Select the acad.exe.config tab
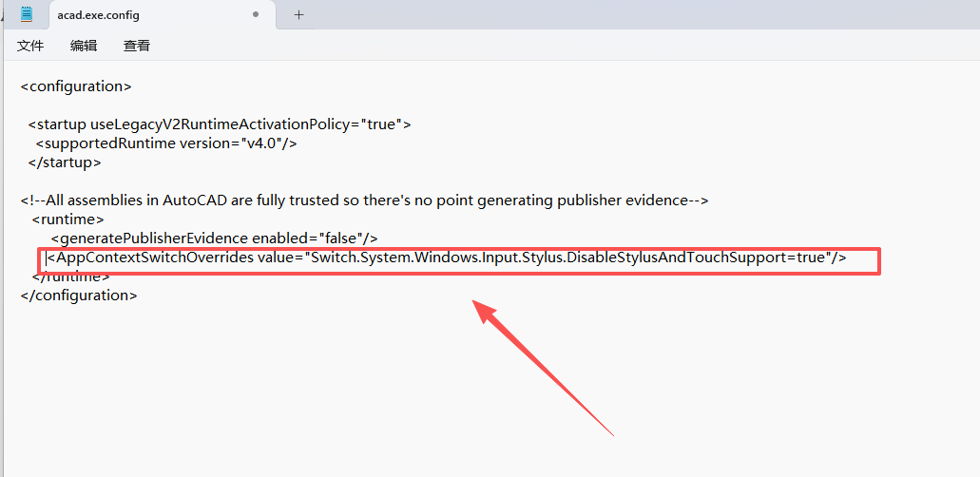This screenshot has width=980, height=477. click(98, 15)
